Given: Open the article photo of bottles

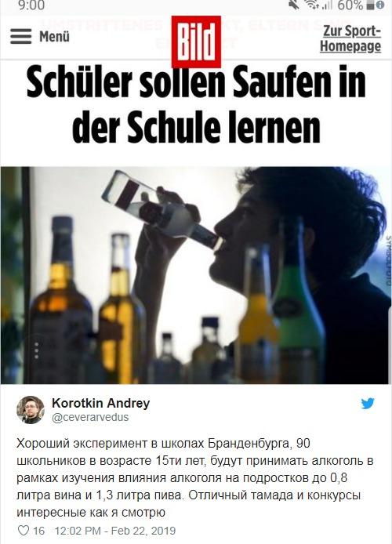Looking at the screenshot, I should (x=196, y=275).
